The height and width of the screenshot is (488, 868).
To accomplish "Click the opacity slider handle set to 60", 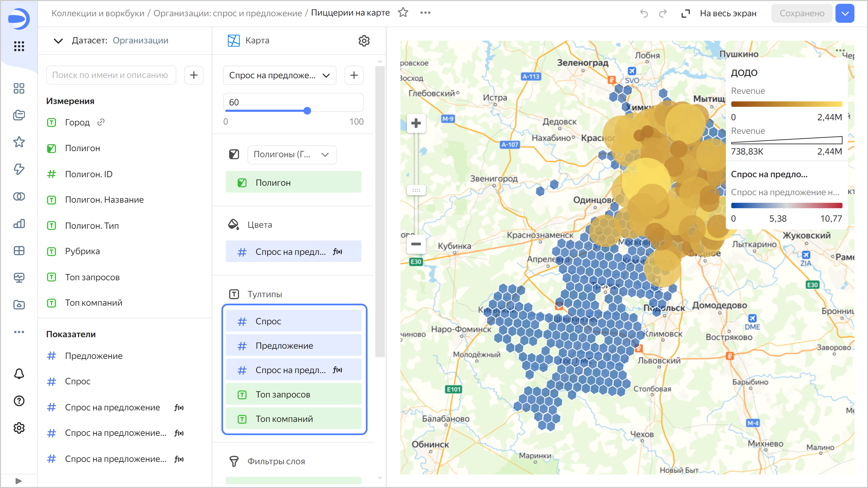I will [x=307, y=110].
